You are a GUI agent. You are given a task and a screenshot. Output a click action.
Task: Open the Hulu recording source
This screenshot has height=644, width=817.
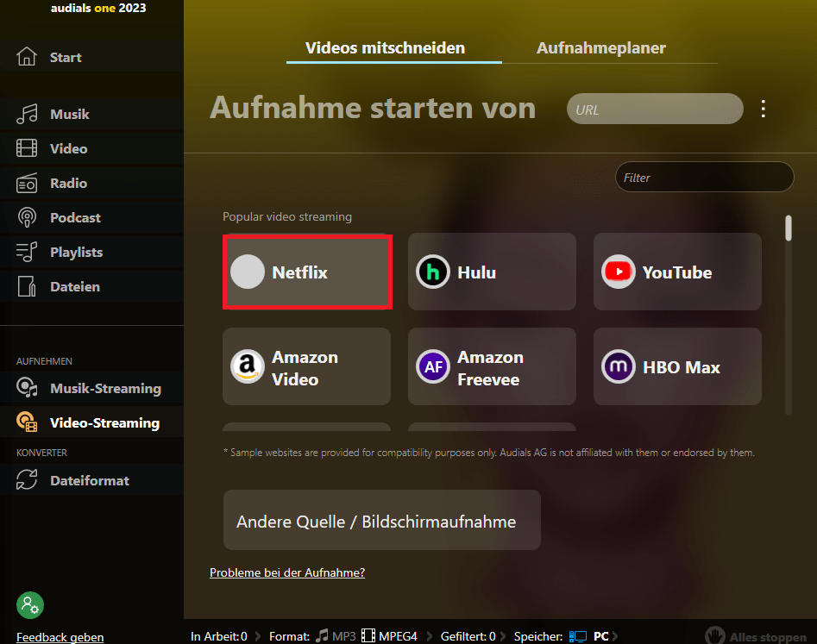tap(492, 272)
